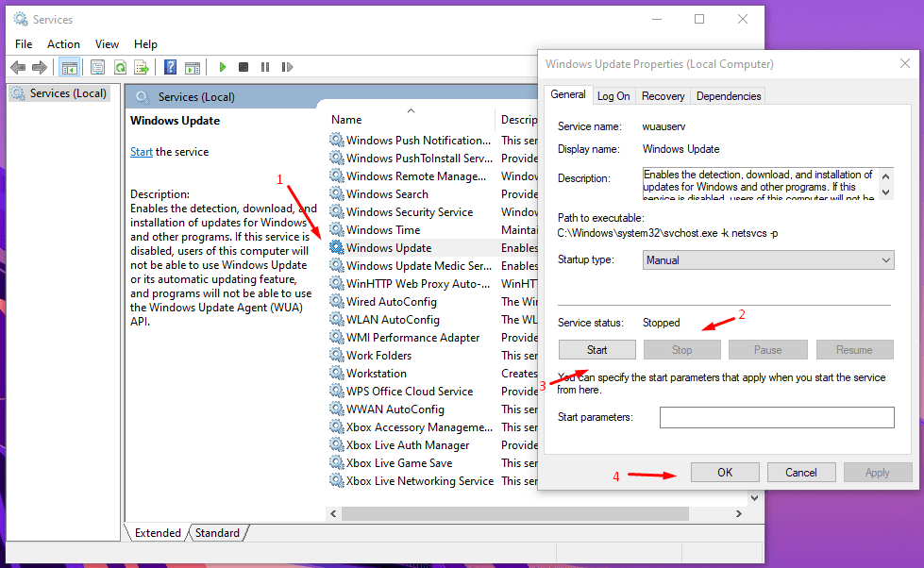The width and height of the screenshot is (924, 568).
Task: Click the gear icon of Windows Time row
Action: [x=337, y=229]
